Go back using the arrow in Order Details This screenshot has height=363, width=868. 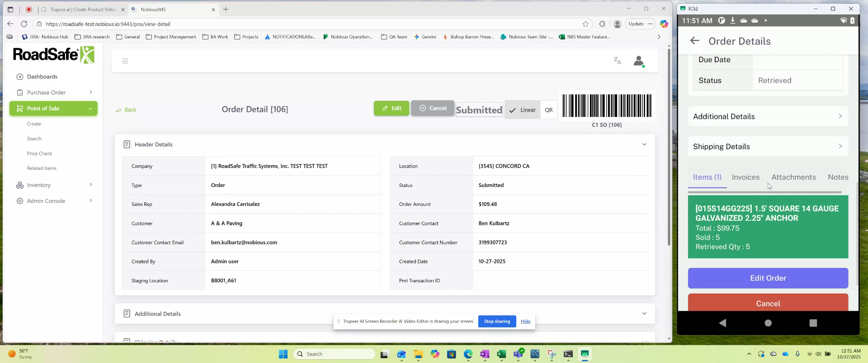(x=695, y=41)
